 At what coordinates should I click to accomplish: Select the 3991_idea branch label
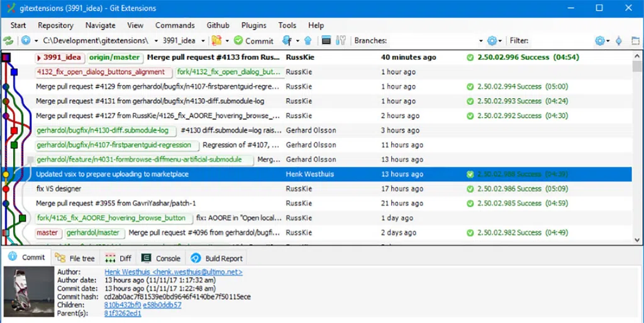(x=60, y=57)
